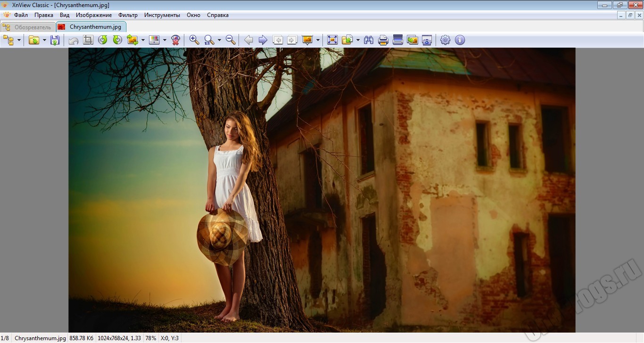The height and width of the screenshot is (343, 644).
Task: Expand the browser tree icon dropdown arrow
Action: pos(19,41)
